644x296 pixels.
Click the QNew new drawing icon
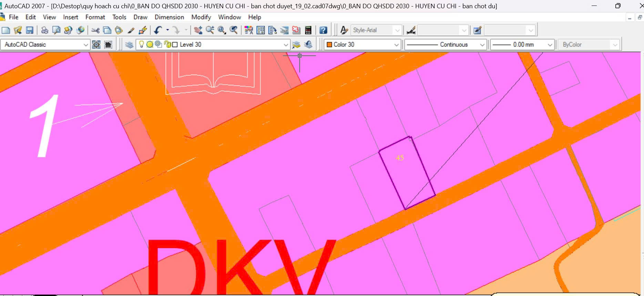click(x=6, y=30)
